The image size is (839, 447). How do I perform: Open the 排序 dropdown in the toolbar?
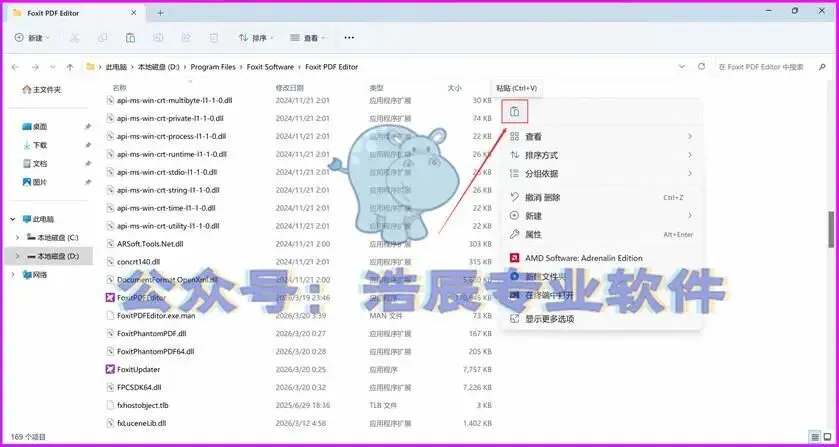tap(256, 38)
